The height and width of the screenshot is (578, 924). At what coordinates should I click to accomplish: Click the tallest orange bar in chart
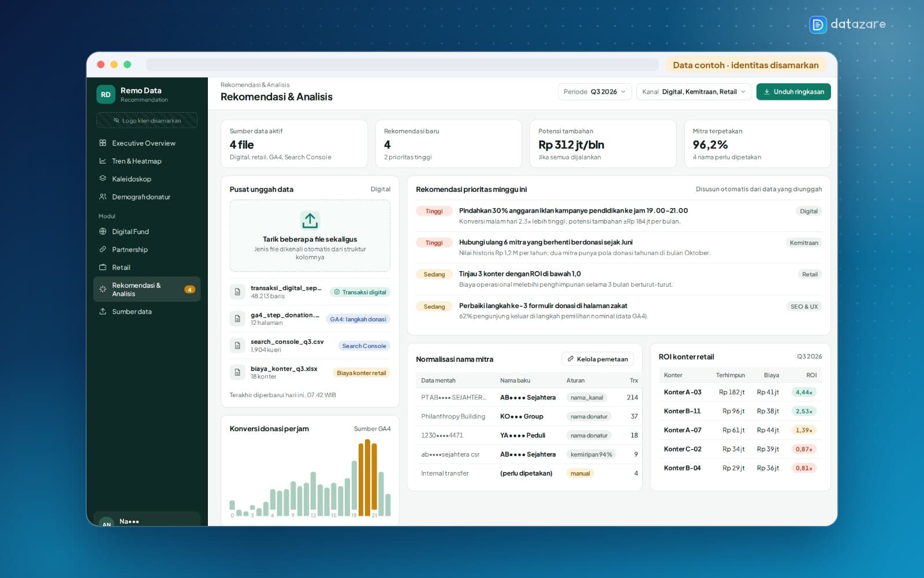pyautogui.click(x=367, y=477)
